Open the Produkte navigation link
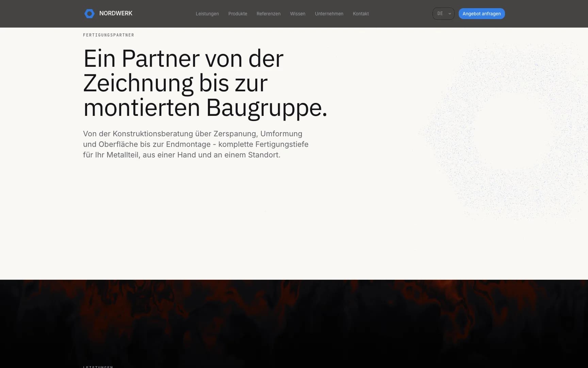Image resolution: width=588 pixels, height=368 pixels. point(238,14)
